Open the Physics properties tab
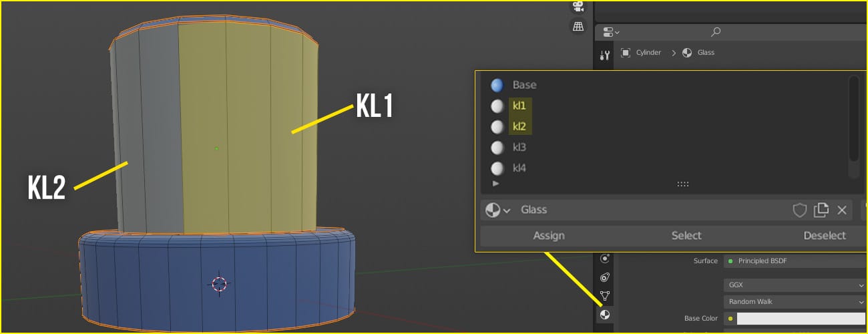Screen dimensions: 868x334 [605, 258]
